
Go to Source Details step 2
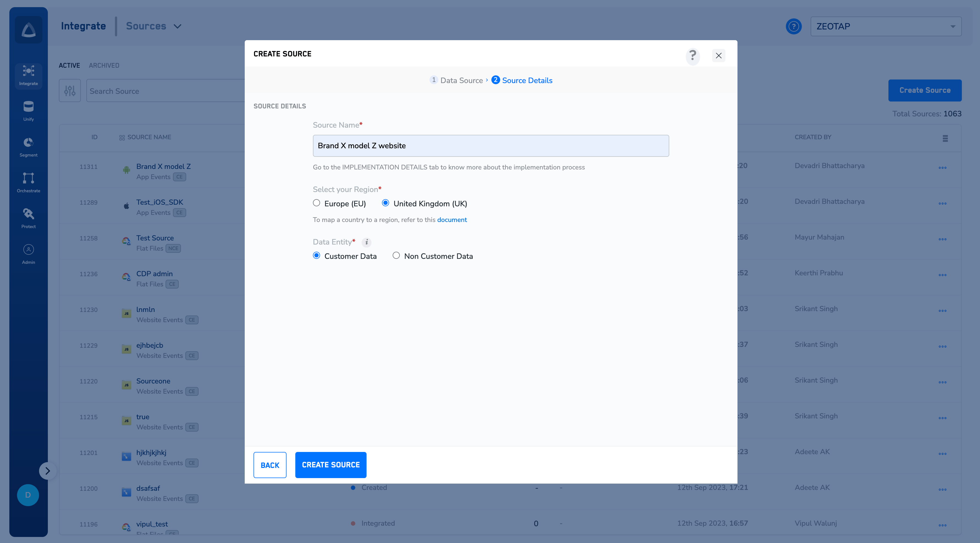coord(522,80)
